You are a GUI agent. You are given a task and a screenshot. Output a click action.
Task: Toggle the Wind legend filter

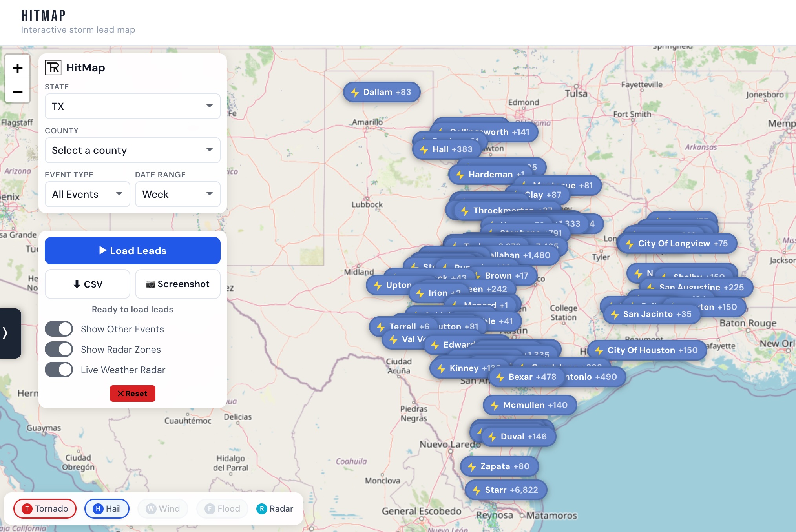pyautogui.click(x=163, y=508)
